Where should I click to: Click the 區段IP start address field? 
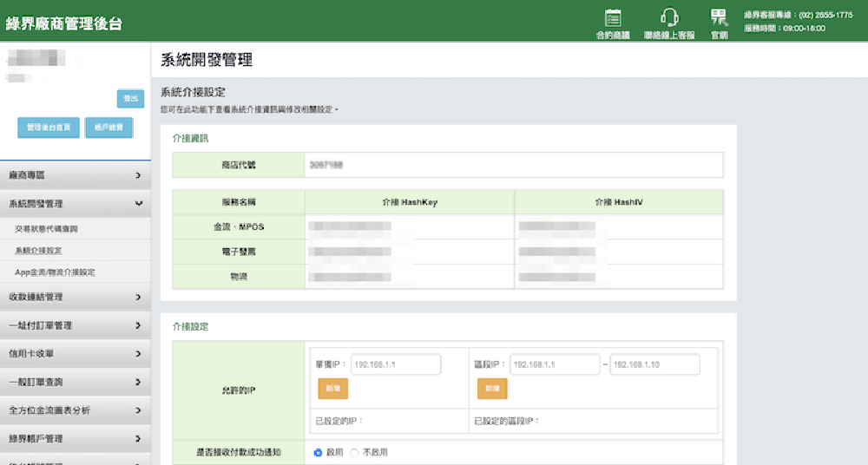[555, 365]
